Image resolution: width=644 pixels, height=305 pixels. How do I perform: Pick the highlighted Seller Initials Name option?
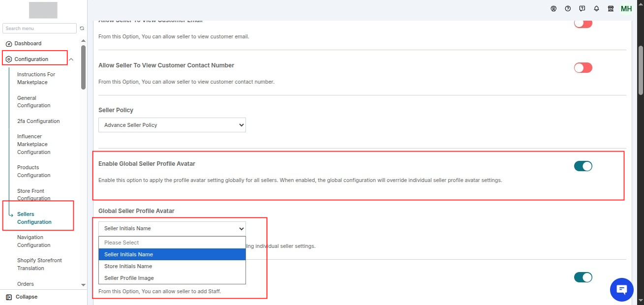172,254
